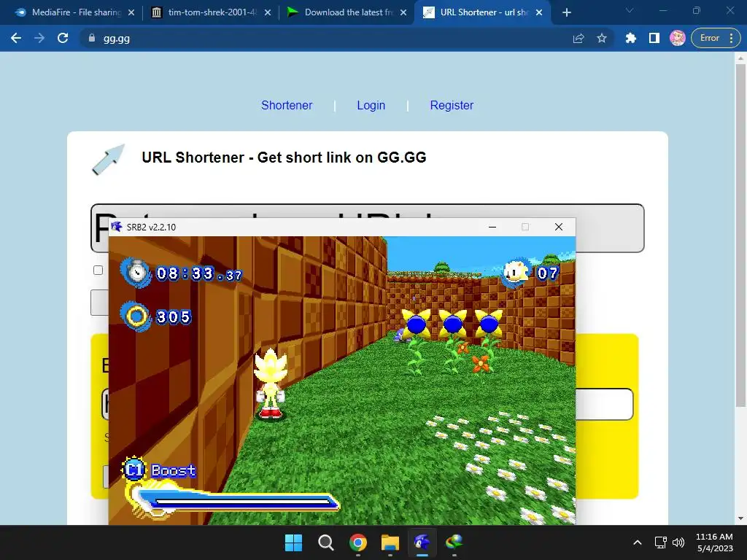Image resolution: width=747 pixels, height=560 pixels.
Task: Click the globe app taskbar icon
Action: coord(454,542)
